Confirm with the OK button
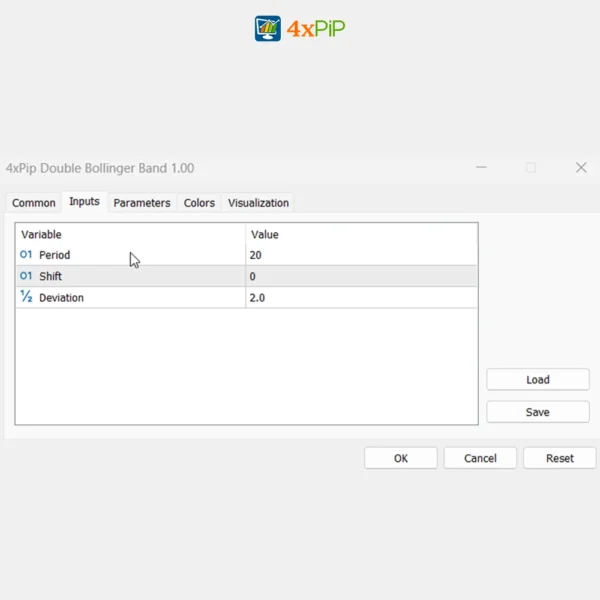600x600 pixels. (400, 458)
